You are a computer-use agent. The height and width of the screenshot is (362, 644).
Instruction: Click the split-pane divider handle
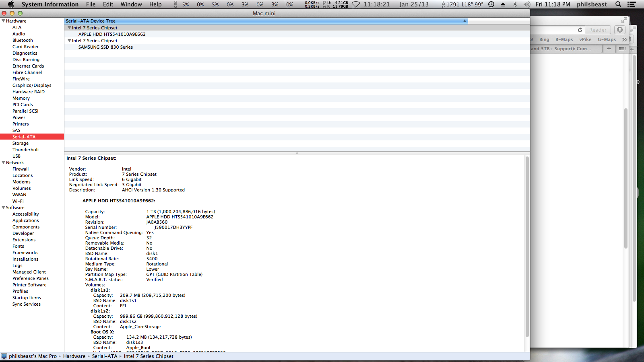click(297, 153)
